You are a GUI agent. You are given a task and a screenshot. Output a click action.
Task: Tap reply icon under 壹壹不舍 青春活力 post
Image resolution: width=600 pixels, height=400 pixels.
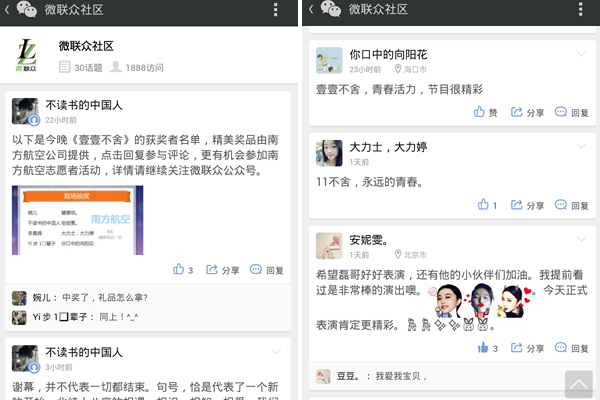571,113
